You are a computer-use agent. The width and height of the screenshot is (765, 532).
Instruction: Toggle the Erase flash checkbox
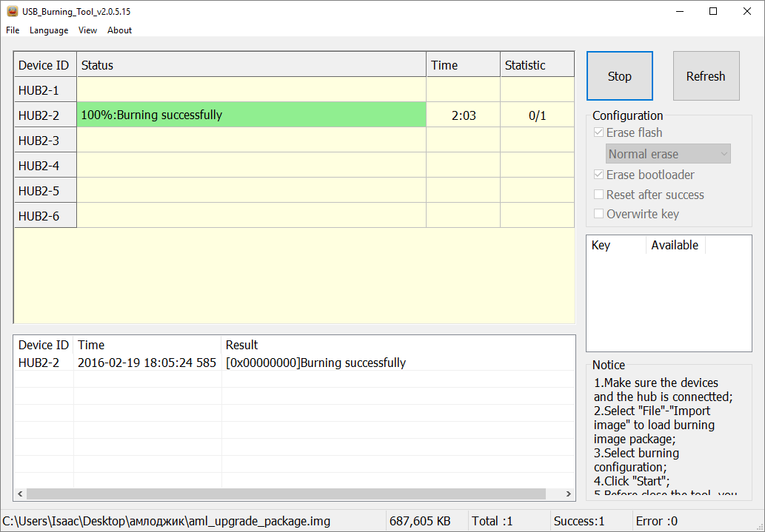coord(598,132)
